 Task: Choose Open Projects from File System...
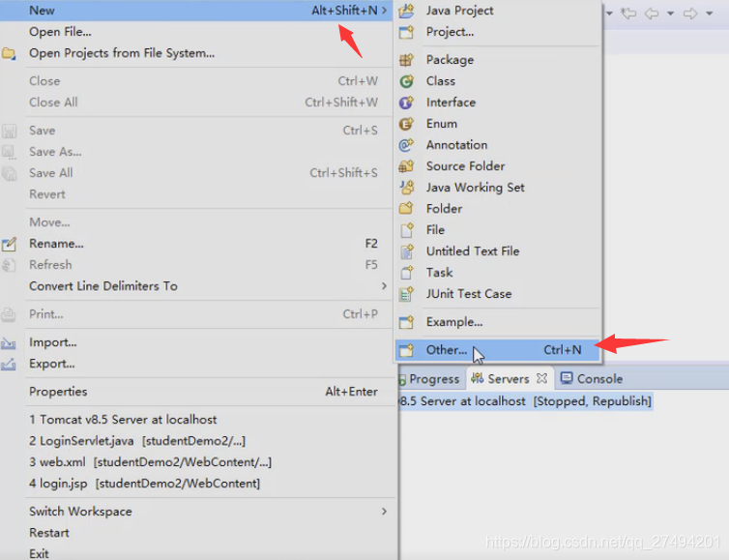point(196,53)
